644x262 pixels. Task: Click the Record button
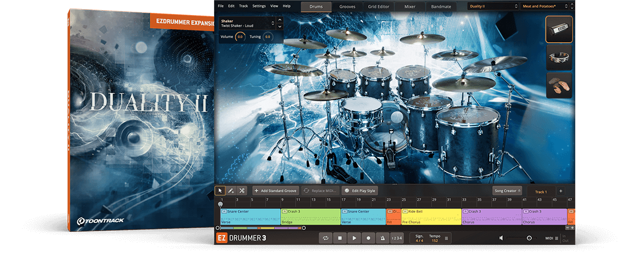point(368,238)
